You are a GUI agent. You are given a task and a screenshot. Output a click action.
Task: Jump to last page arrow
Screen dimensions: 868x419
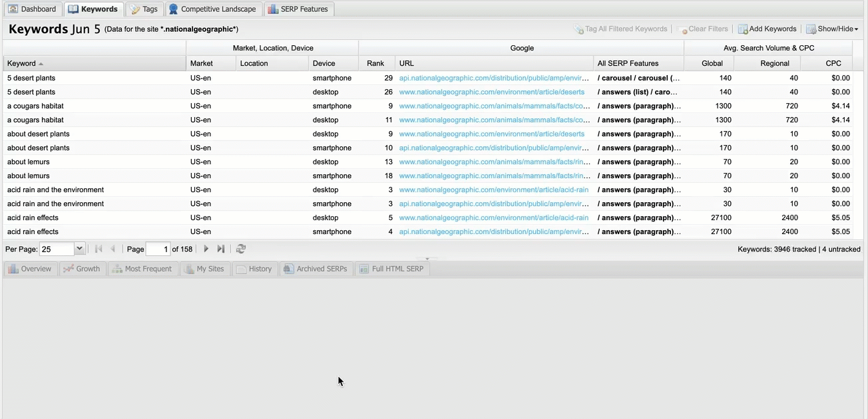click(221, 249)
